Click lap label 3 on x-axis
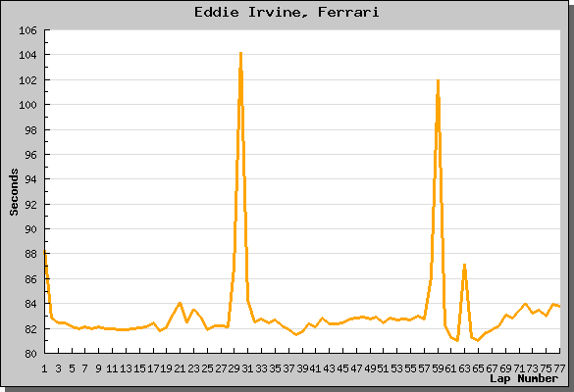574x392 pixels. [58, 368]
